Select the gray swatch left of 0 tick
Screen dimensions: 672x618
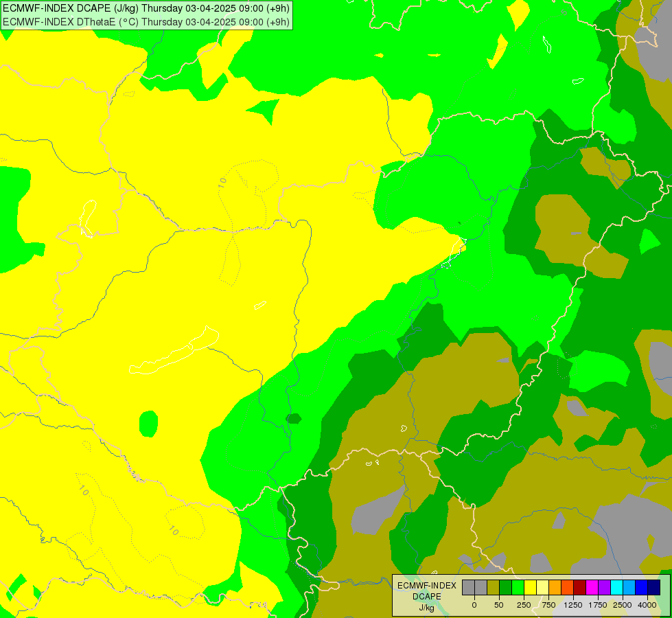click(x=468, y=587)
